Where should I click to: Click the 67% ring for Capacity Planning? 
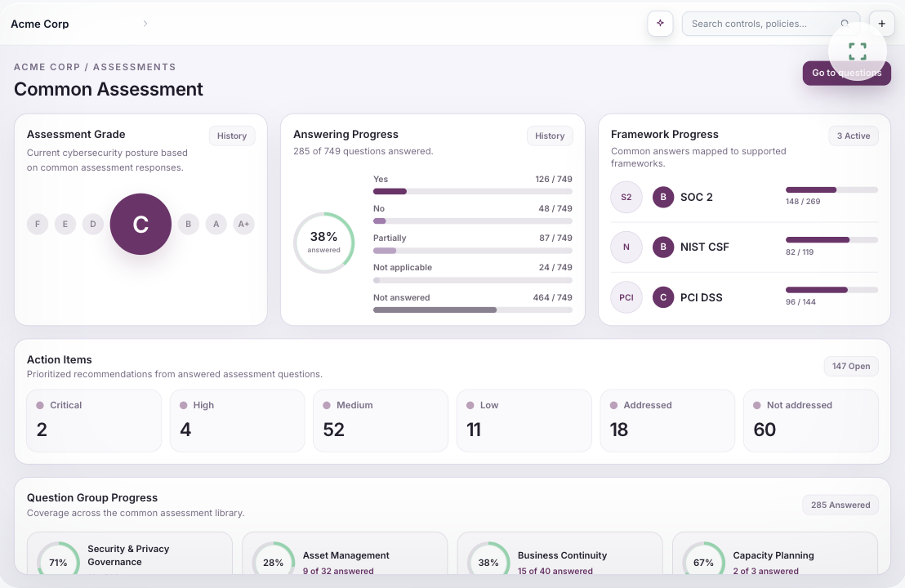pos(703,559)
